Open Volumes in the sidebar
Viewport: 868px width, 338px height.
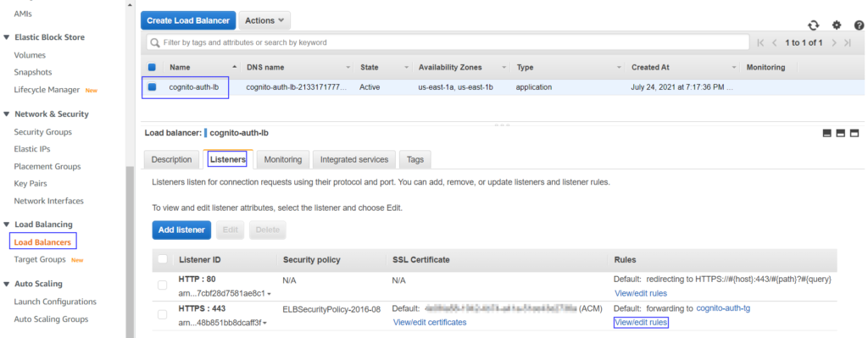pyautogui.click(x=30, y=55)
